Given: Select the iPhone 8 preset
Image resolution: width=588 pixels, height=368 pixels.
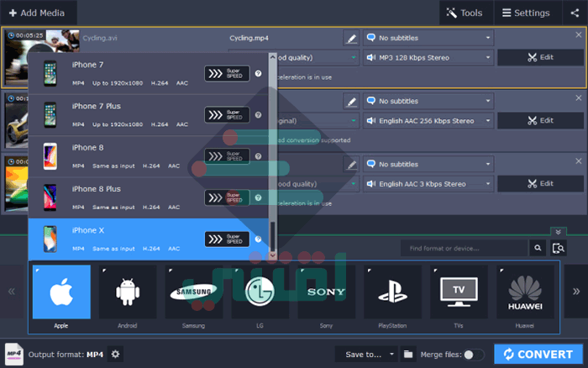Looking at the screenshot, I should tap(149, 156).
